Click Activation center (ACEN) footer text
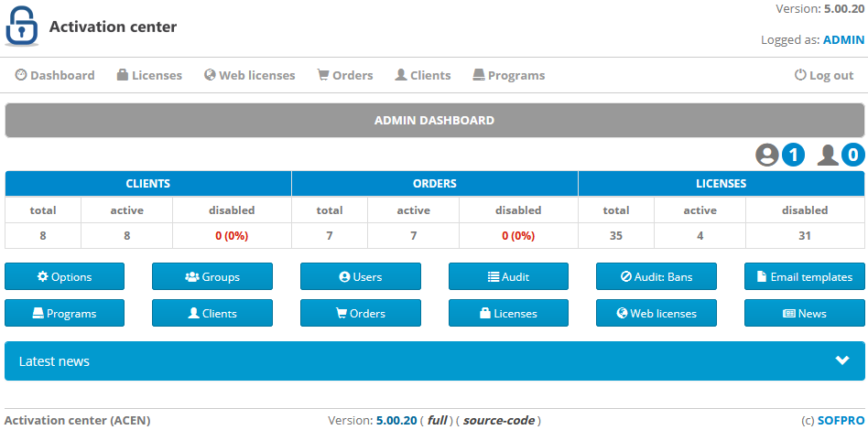Viewport: 868px width, 430px height. click(78, 421)
